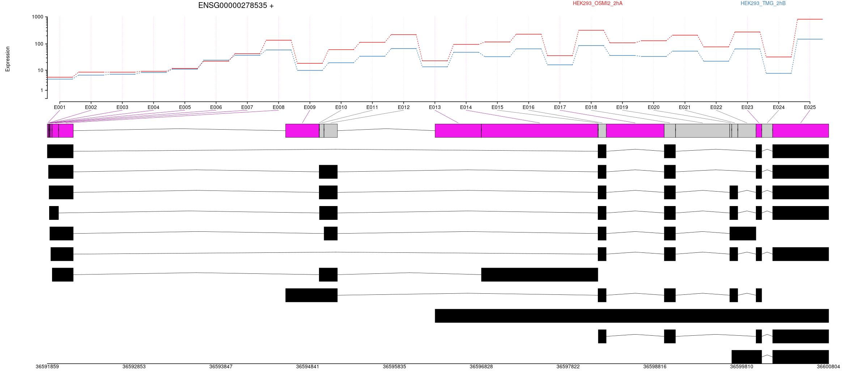Image resolution: width=868 pixels, height=373 pixels.
Task: Click the gene title ENSG00000278535 +
Action: 236,5
